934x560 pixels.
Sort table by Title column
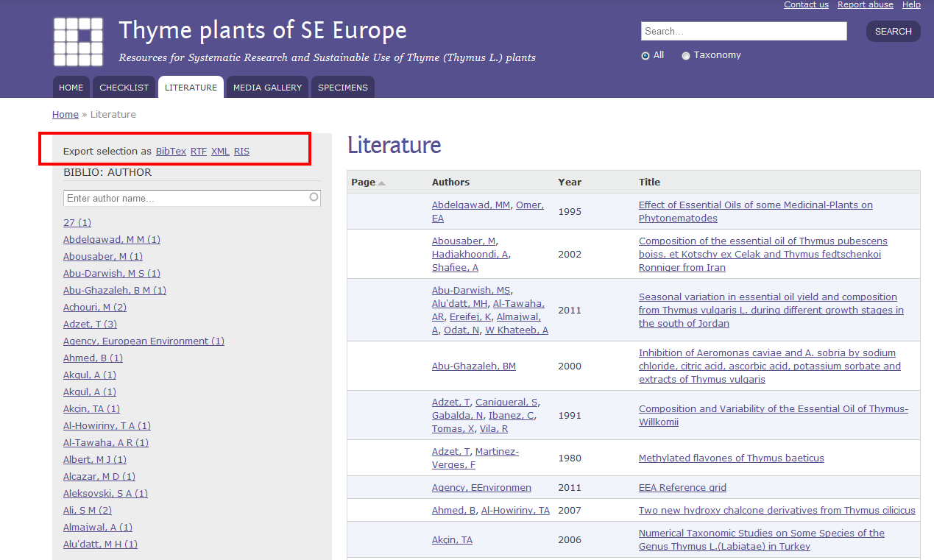click(x=649, y=182)
